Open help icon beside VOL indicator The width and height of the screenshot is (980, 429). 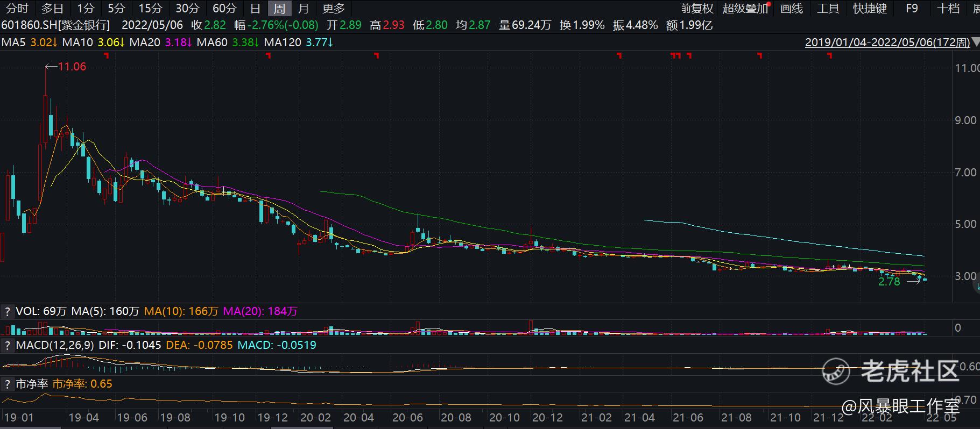coord(8,311)
